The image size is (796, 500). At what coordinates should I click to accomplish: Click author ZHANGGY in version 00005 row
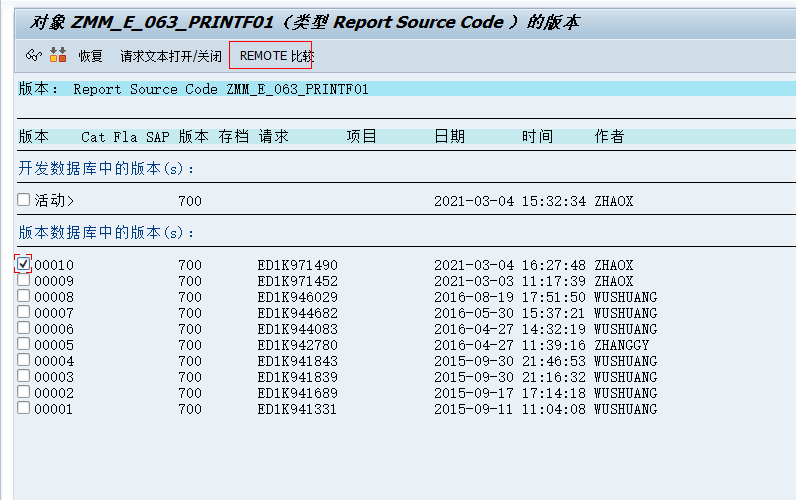coord(622,345)
